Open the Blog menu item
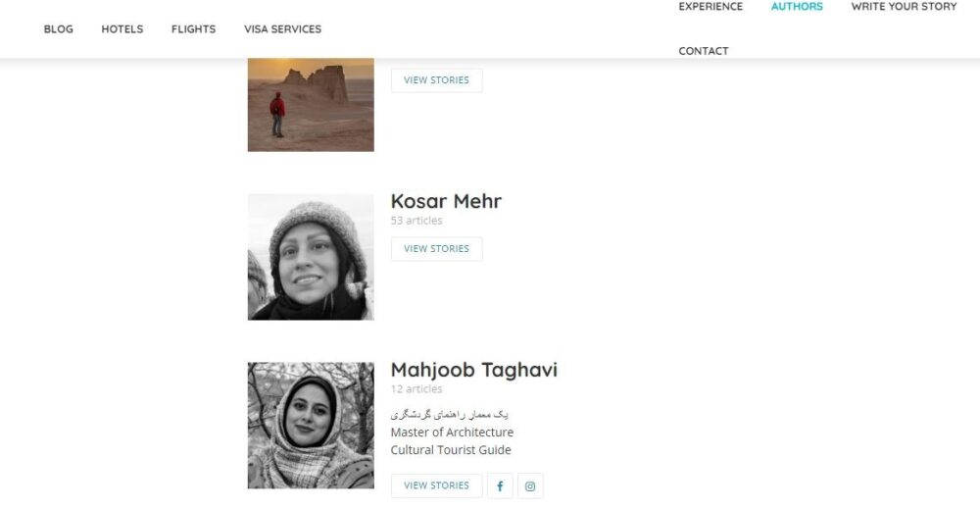Viewport: 980px width, 509px height. tap(59, 29)
